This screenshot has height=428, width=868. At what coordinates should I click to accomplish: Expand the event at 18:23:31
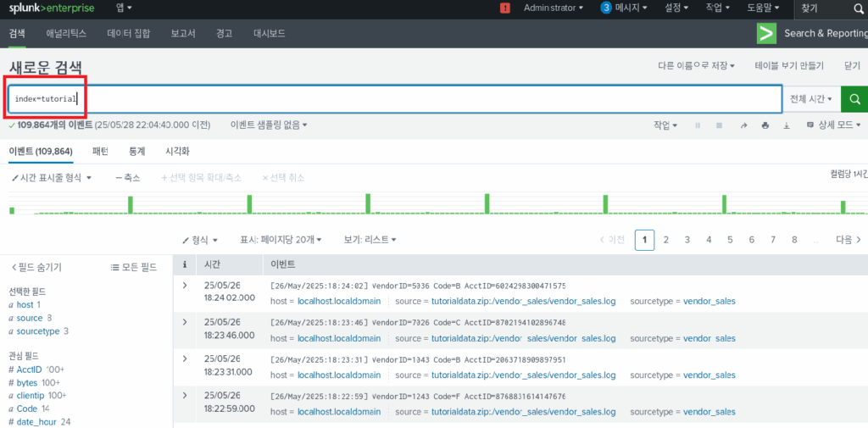click(185, 359)
